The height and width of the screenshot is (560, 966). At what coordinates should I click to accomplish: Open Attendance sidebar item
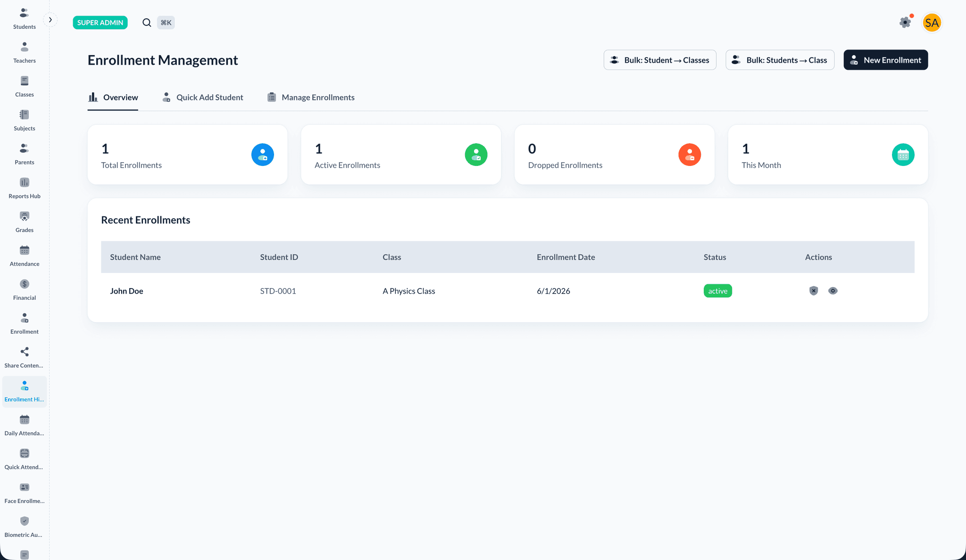pyautogui.click(x=25, y=256)
